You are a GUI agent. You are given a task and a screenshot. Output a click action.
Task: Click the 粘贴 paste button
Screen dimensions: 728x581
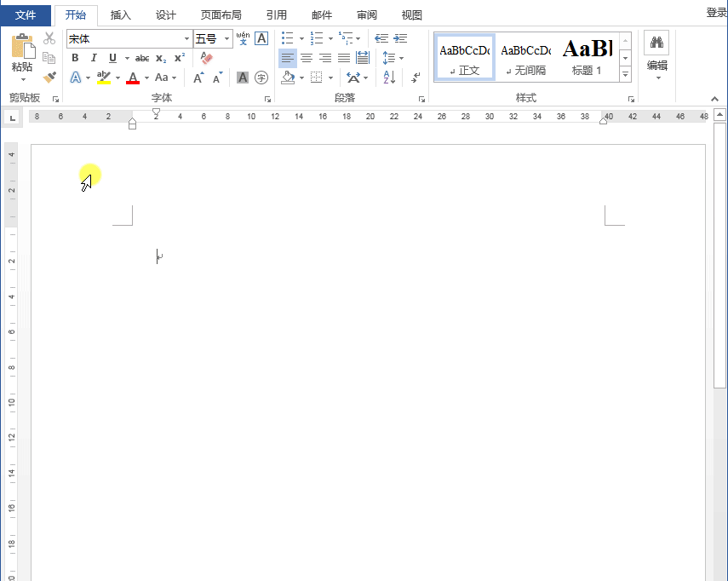(22, 56)
